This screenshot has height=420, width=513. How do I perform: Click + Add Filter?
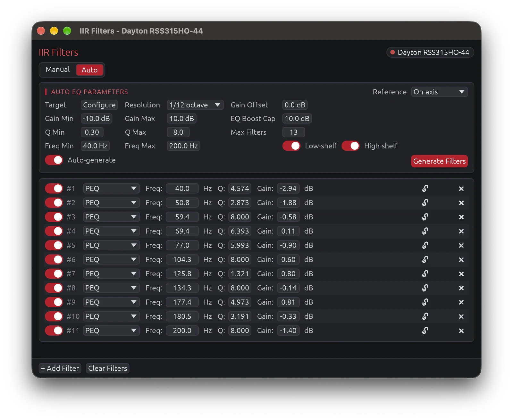point(60,368)
